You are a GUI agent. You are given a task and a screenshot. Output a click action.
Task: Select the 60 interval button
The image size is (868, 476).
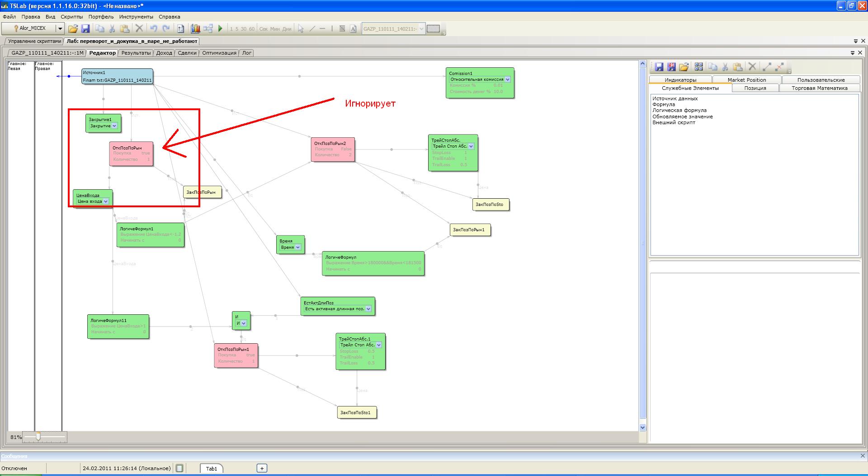[x=252, y=29]
